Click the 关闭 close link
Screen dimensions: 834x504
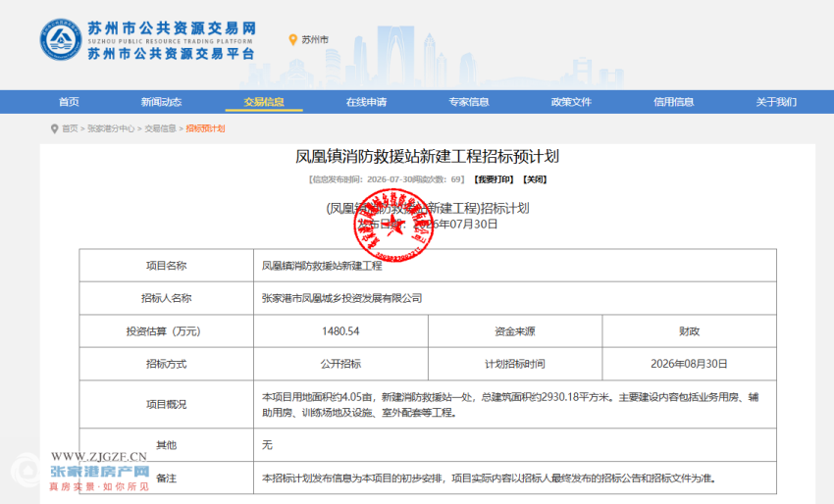(535, 179)
